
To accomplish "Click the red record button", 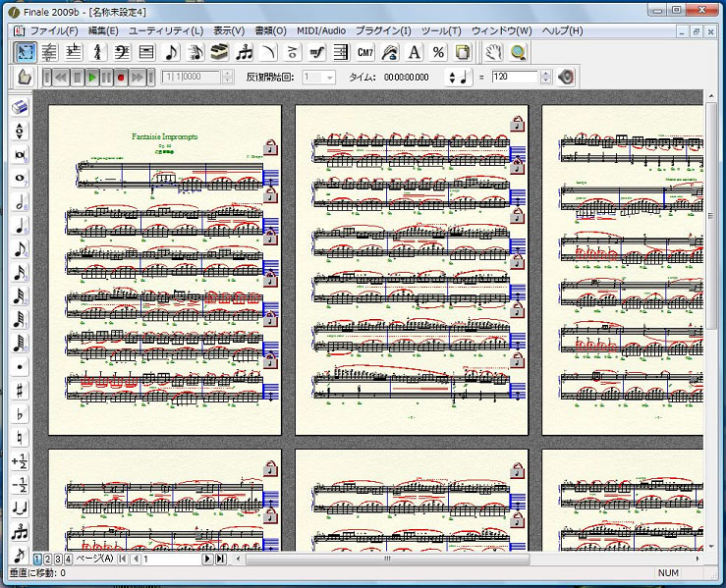I will (x=121, y=78).
